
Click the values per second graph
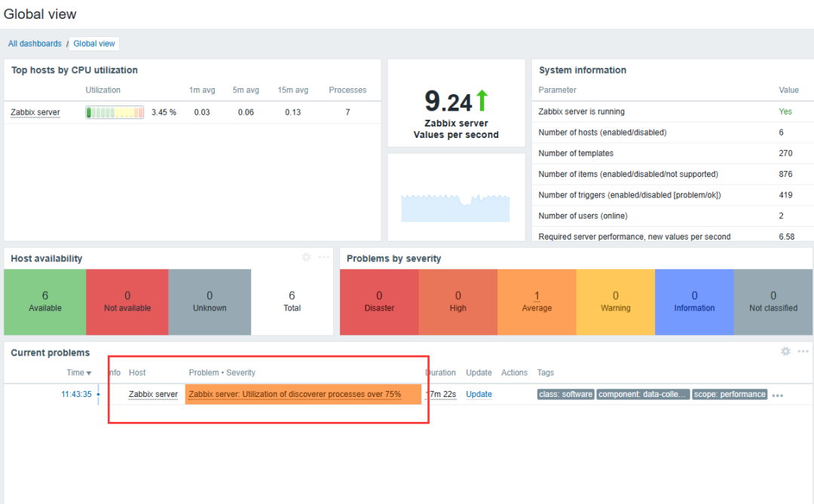(455, 208)
